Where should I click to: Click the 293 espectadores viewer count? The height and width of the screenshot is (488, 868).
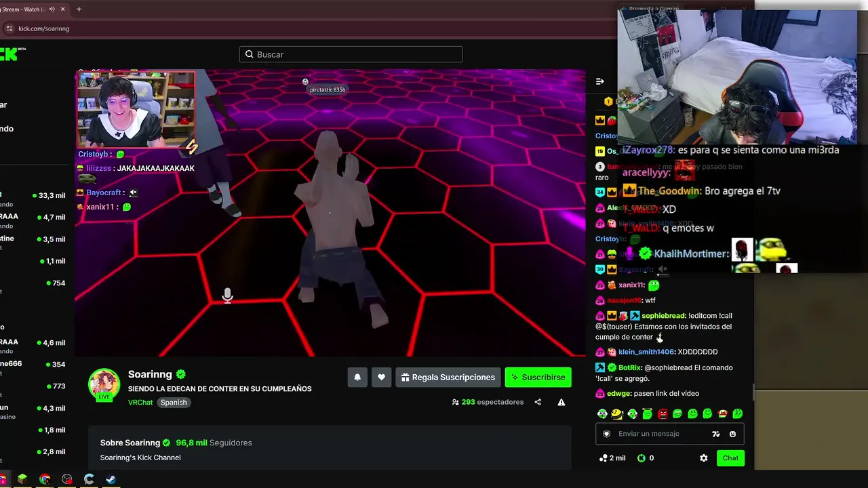tap(488, 402)
